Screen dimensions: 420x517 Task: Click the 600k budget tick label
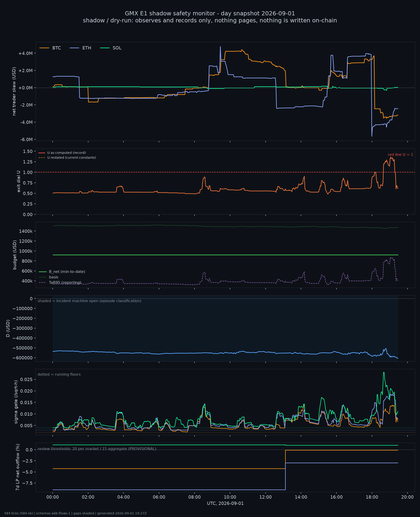pos(27,271)
